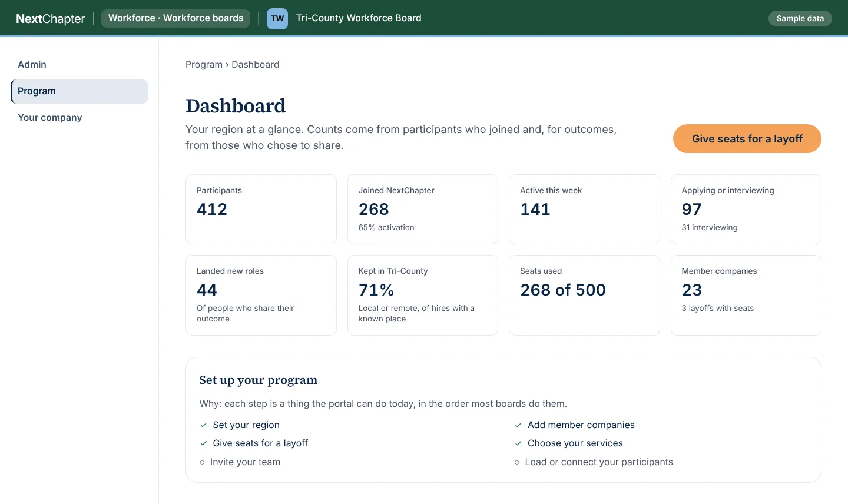Open the Give seats for a layoff checklist step
848x504 pixels.
click(x=260, y=443)
